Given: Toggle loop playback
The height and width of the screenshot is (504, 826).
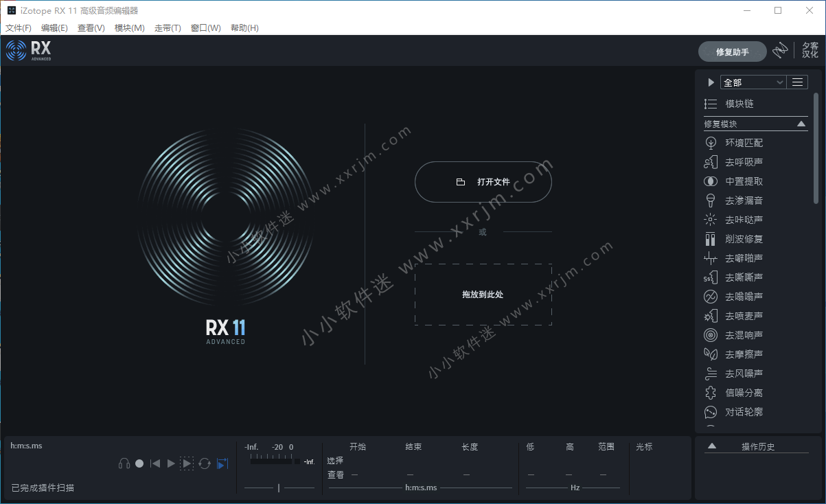Looking at the screenshot, I should (205, 463).
